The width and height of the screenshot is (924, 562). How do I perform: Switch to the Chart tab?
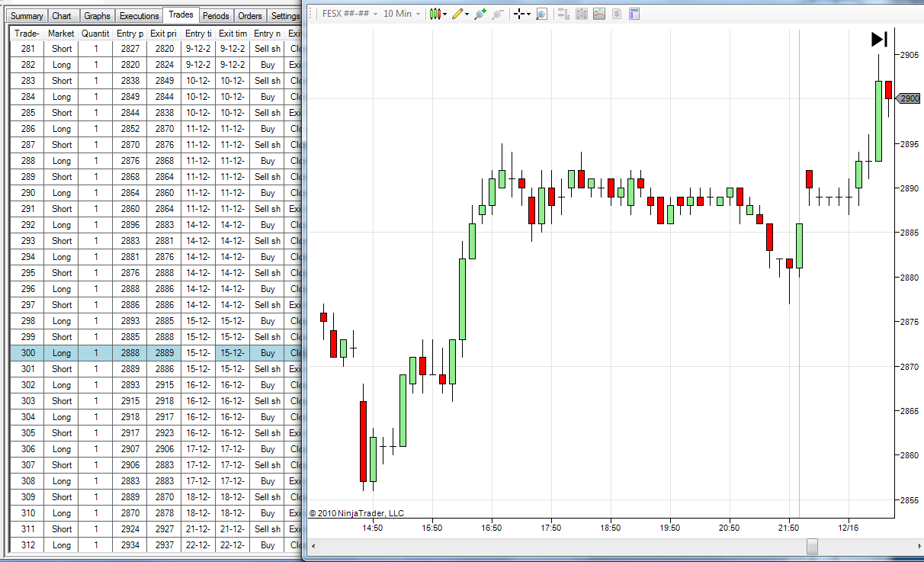(62, 16)
